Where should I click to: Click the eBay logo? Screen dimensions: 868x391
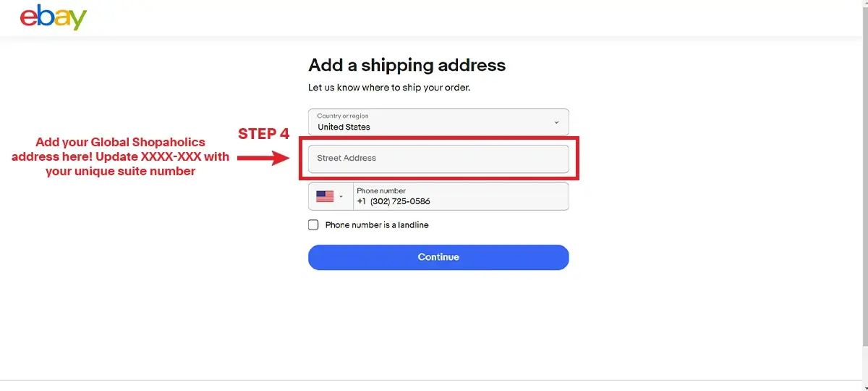coord(53,17)
